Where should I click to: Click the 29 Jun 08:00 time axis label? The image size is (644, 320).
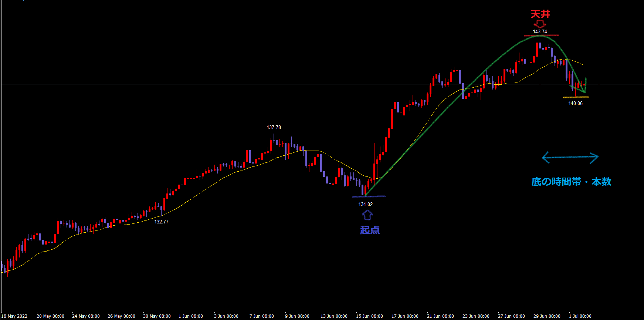point(546,316)
